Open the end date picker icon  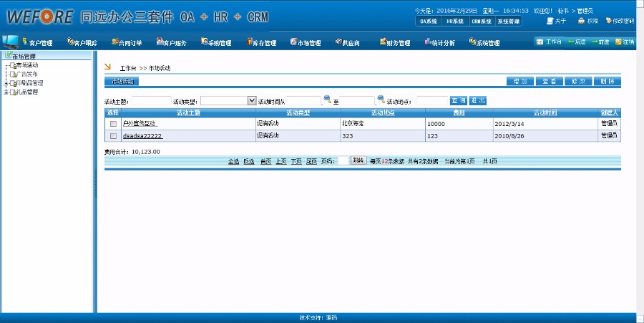click(x=381, y=99)
